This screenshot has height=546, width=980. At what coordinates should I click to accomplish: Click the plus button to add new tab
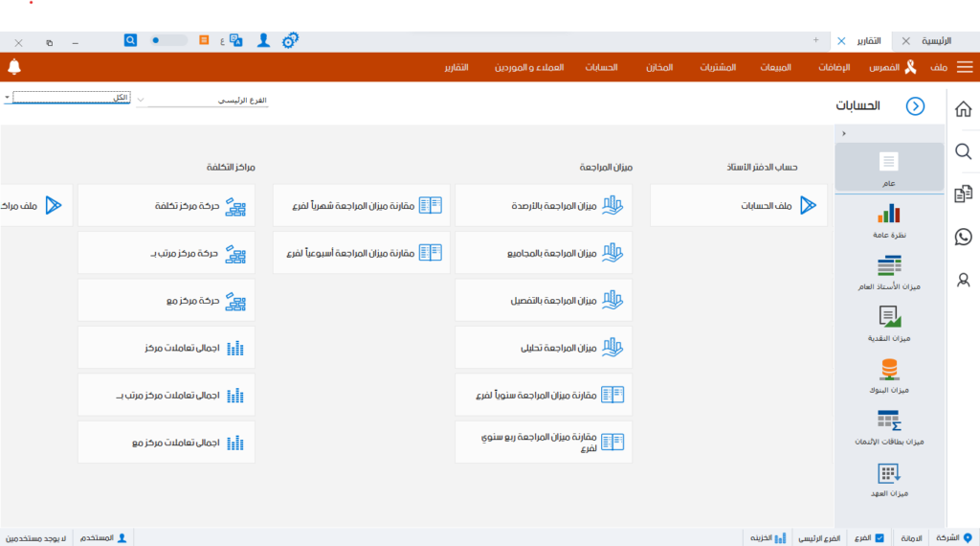click(815, 40)
